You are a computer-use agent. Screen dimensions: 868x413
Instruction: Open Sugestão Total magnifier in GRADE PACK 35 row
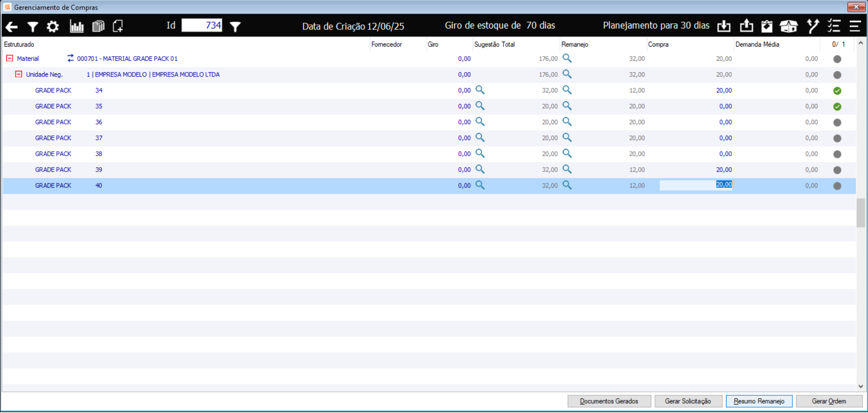point(567,106)
